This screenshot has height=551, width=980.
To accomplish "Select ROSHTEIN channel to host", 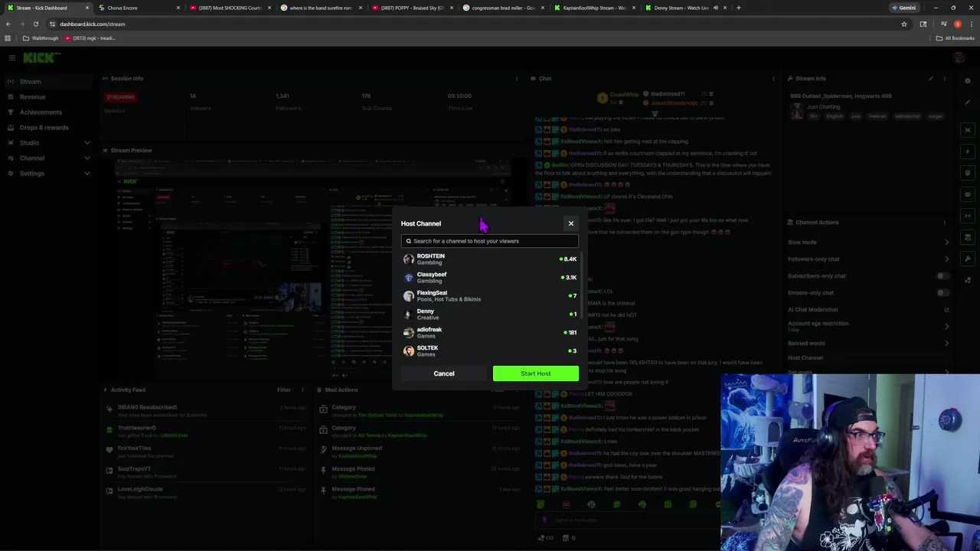I will 490,259.
